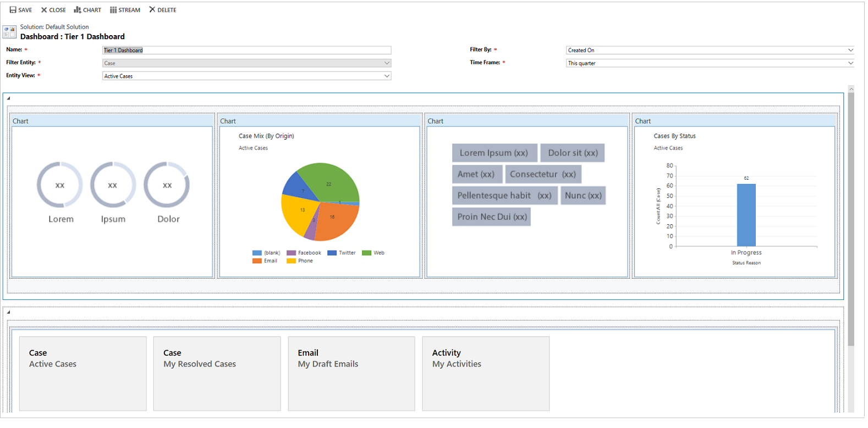
Task: Expand the Filter By dropdown
Action: tap(850, 50)
